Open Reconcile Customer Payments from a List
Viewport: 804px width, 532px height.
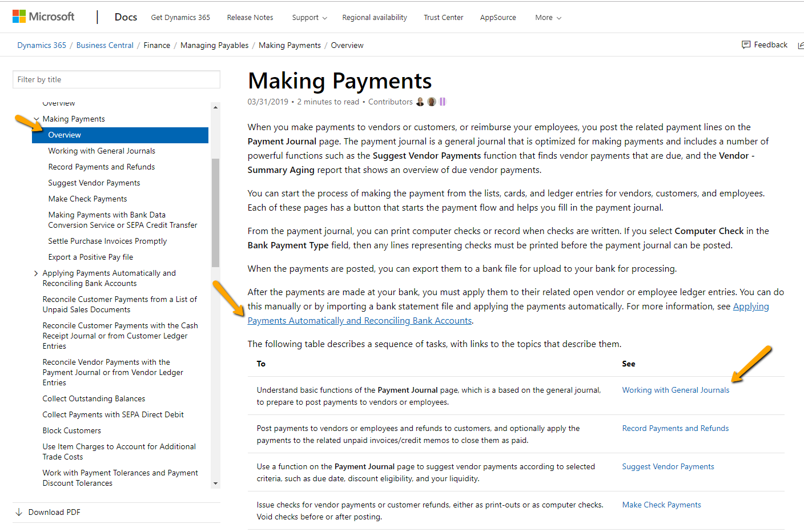(120, 305)
